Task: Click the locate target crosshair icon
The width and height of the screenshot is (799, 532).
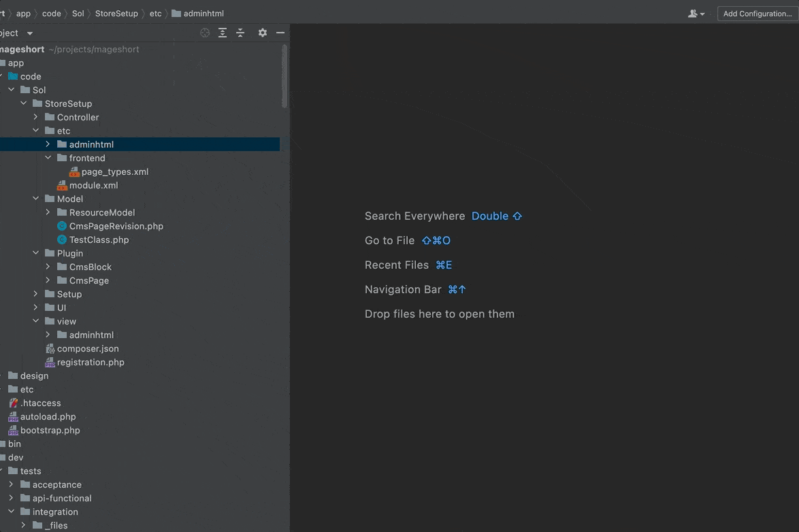Action: pyautogui.click(x=205, y=33)
